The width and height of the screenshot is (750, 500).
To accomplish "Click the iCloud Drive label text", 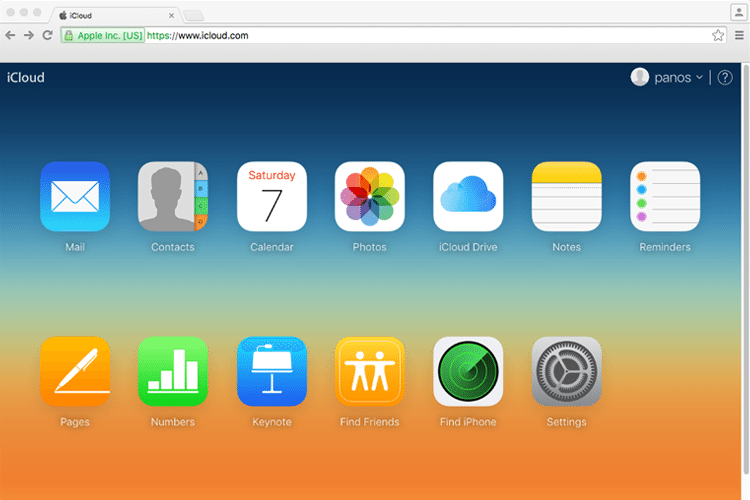I will pyautogui.click(x=468, y=247).
